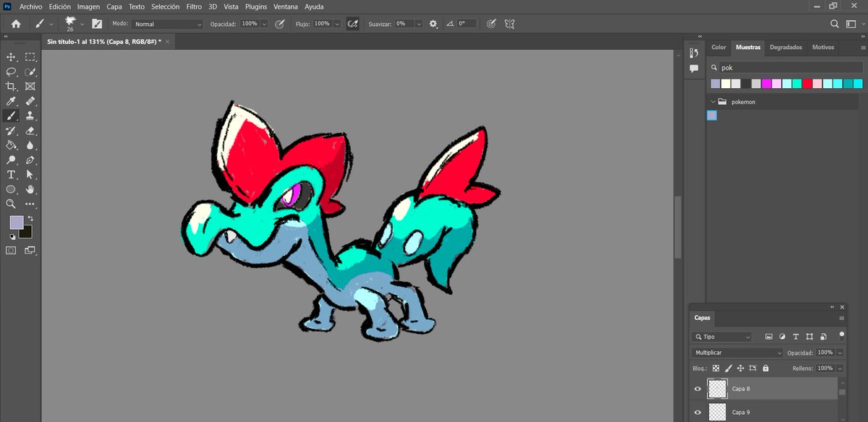The width and height of the screenshot is (868, 422).
Task: Select the Zoom tool
Action: pos(12,204)
